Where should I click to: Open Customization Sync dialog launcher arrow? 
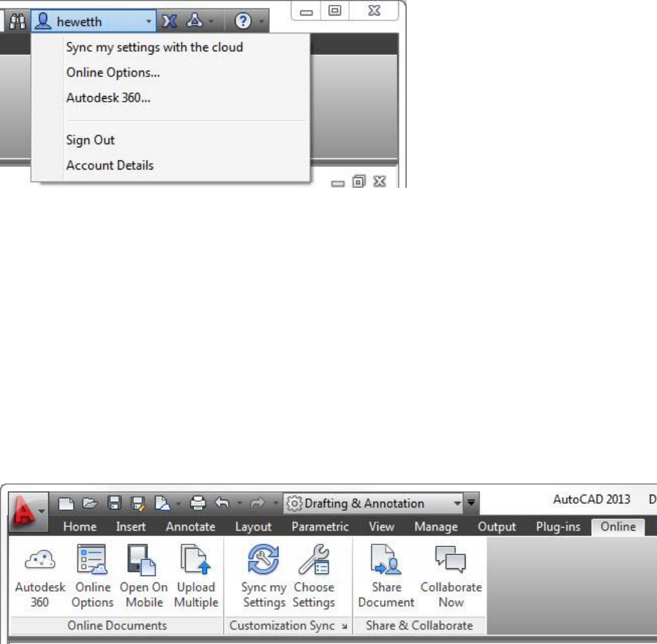tap(344, 626)
